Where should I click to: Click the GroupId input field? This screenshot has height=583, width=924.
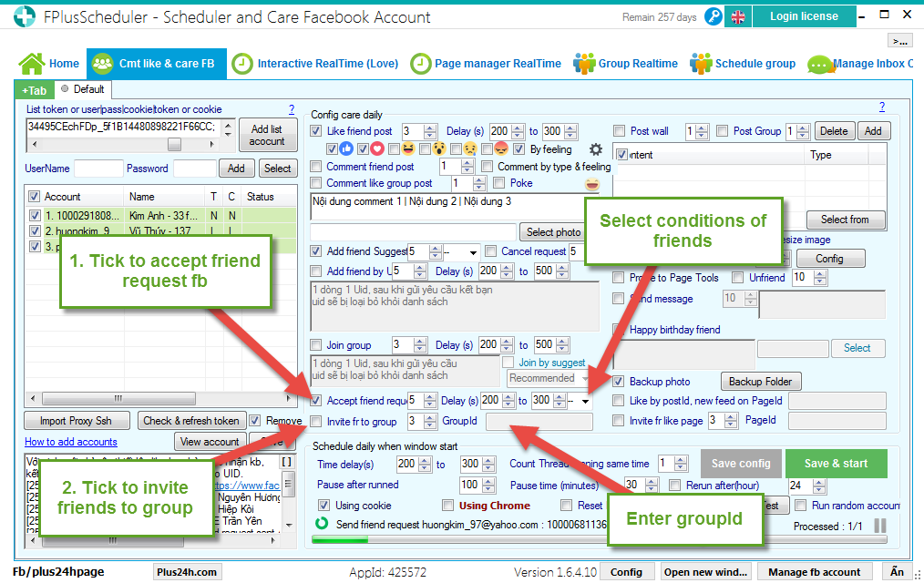click(x=539, y=422)
